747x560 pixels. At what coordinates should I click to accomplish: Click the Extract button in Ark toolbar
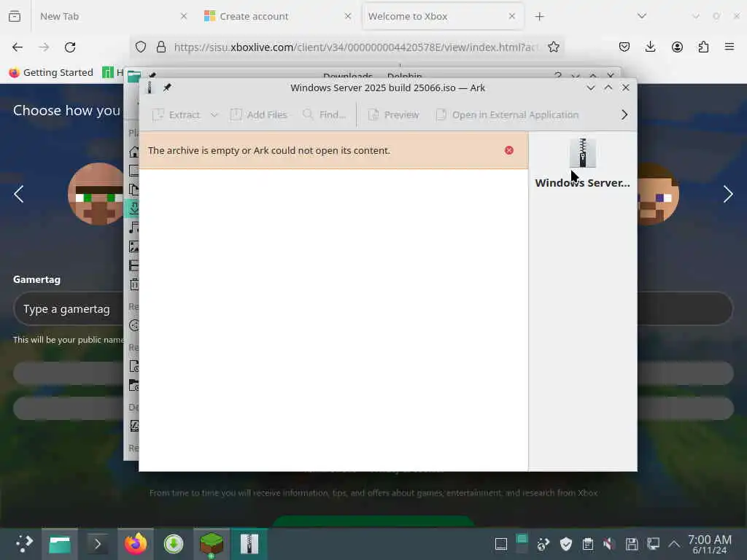[177, 114]
